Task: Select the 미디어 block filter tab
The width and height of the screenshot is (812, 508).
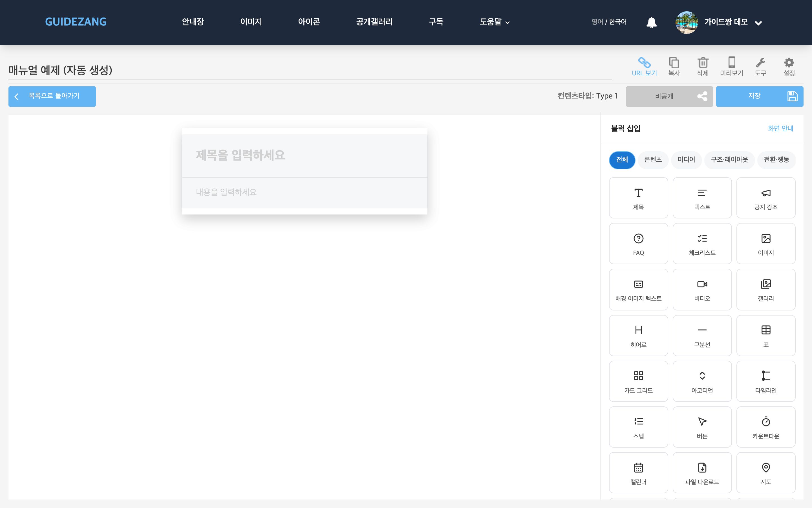Action: [686, 159]
